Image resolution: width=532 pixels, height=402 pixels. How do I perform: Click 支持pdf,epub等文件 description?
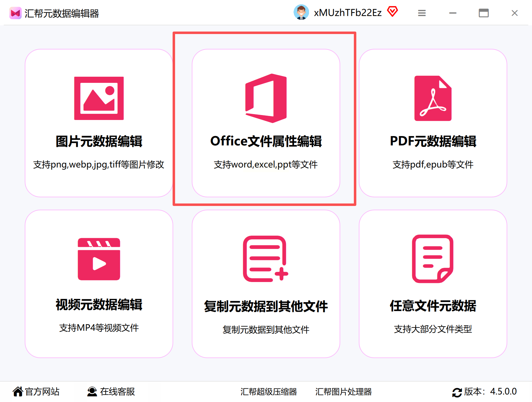(x=433, y=165)
